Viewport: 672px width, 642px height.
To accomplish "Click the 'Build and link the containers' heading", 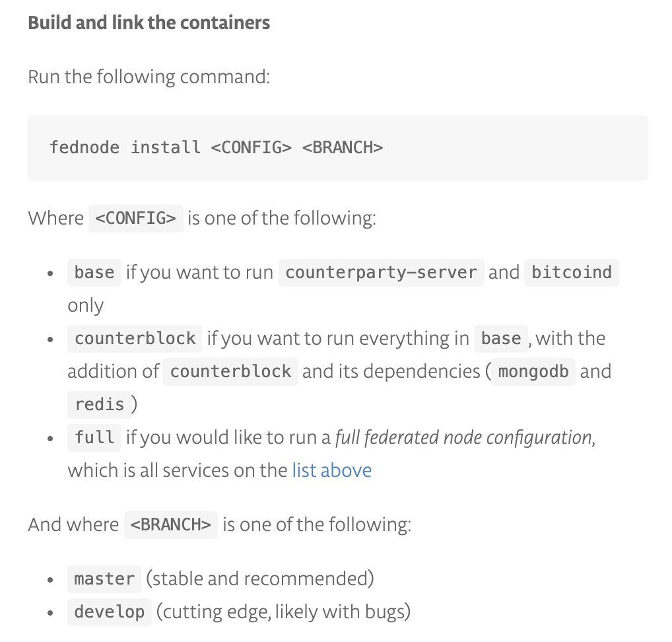I will coord(149,22).
